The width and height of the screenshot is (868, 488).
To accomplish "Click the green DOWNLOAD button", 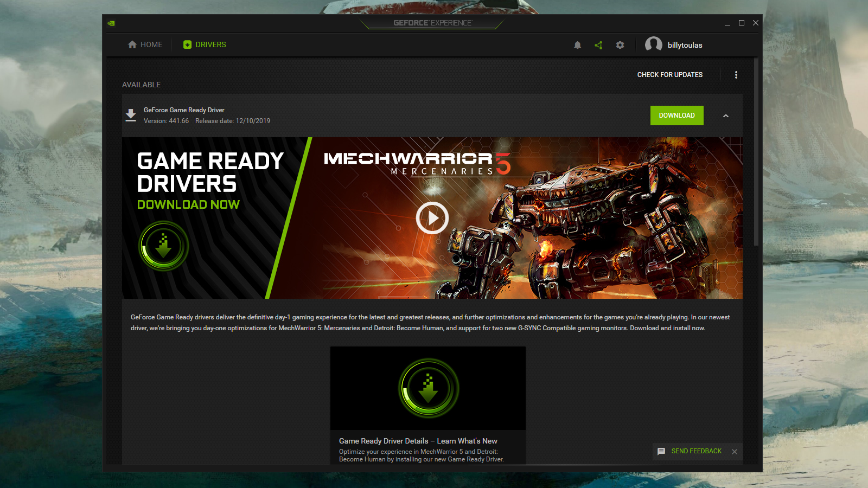I will point(677,115).
